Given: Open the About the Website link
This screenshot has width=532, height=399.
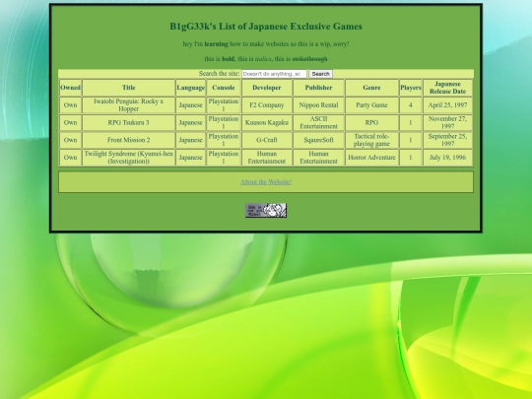Looking at the screenshot, I should 266,182.
